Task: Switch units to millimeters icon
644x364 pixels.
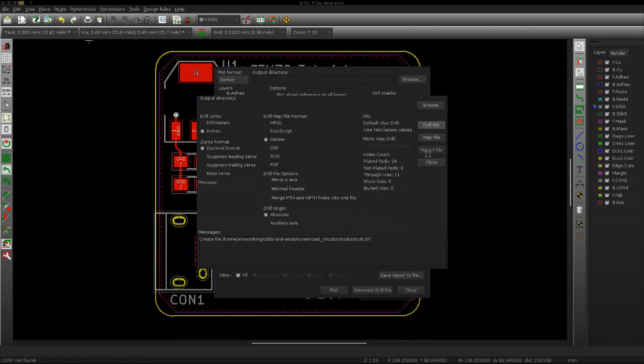Action: point(7,92)
